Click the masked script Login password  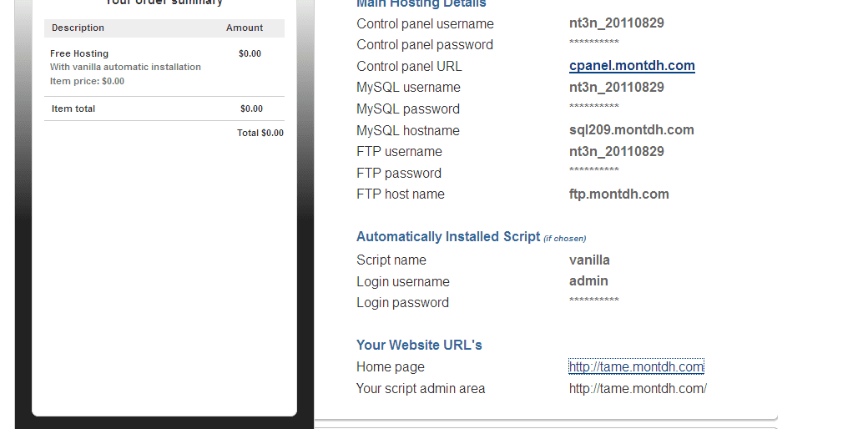[593, 300]
